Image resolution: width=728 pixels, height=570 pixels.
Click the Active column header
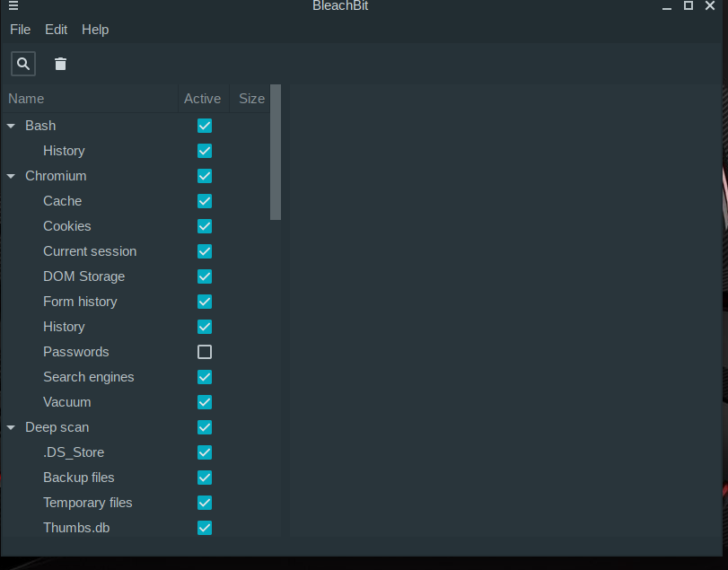pos(204,99)
